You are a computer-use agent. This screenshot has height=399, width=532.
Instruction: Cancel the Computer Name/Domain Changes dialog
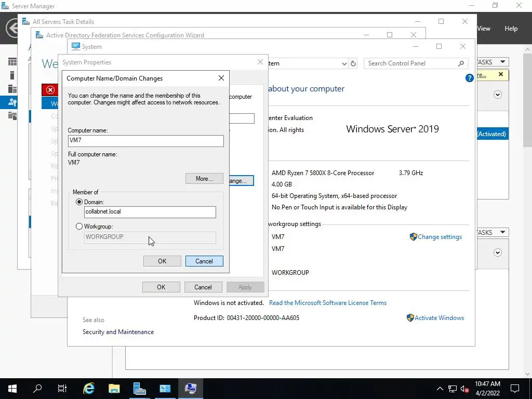click(x=204, y=261)
